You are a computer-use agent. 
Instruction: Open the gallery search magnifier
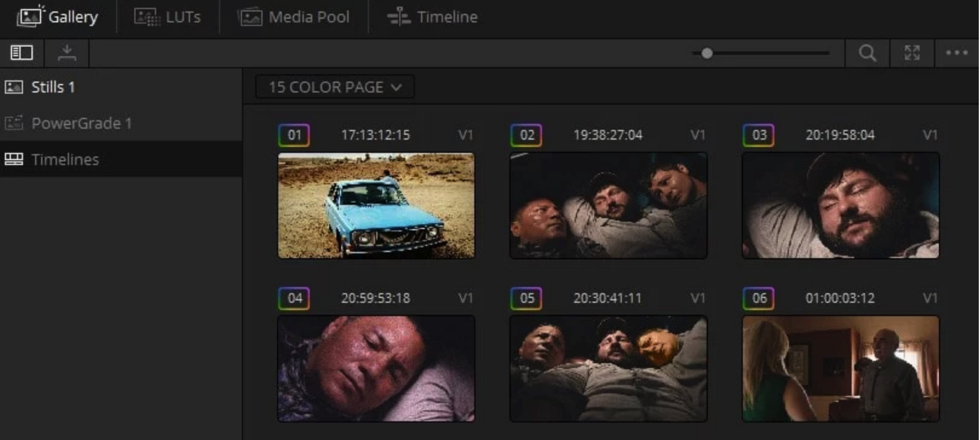click(x=867, y=53)
